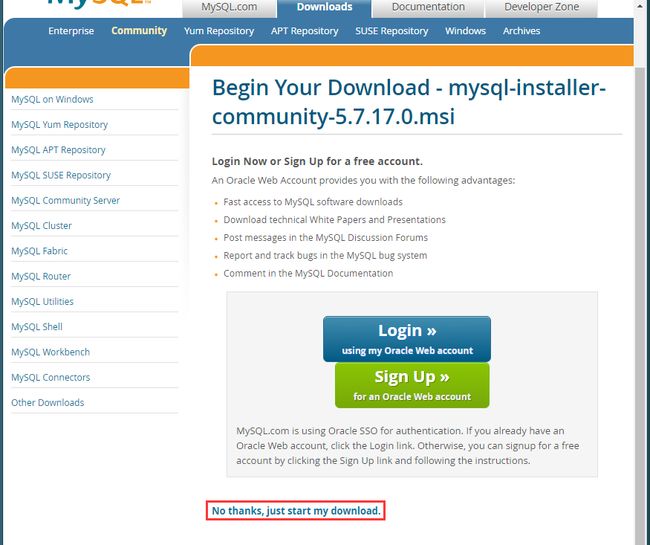Click 'Login Now or Sign Up' text

point(317,161)
